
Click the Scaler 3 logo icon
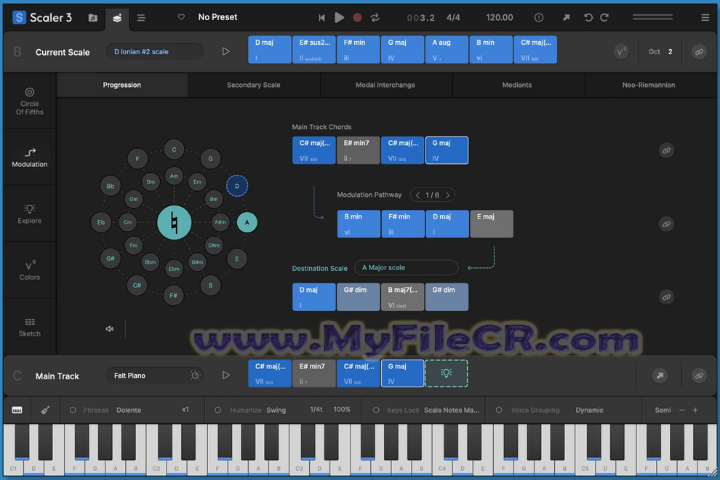click(19, 17)
